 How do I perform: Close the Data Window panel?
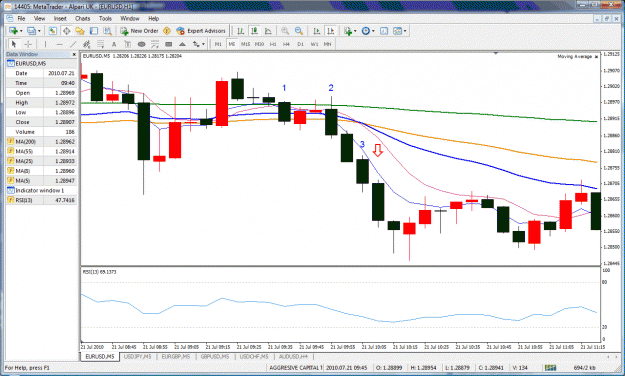(x=74, y=54)
